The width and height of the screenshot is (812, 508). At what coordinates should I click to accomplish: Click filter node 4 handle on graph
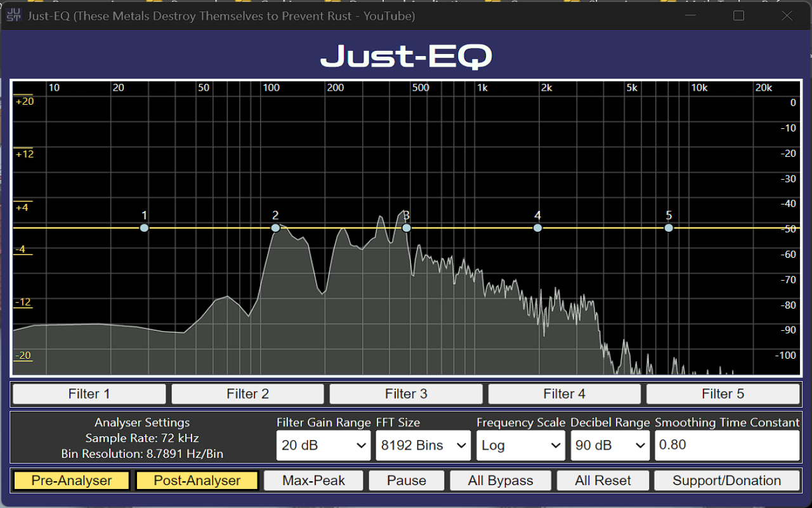538,228
